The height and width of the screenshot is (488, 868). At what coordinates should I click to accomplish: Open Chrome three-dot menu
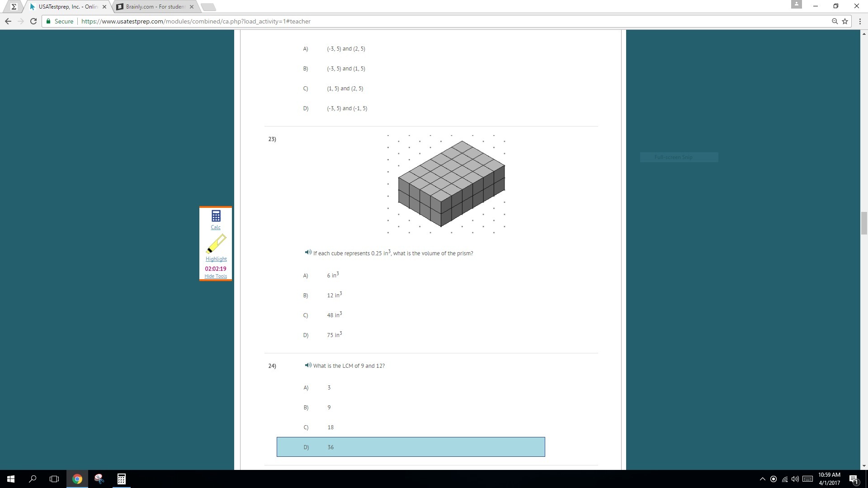point(860,21)
